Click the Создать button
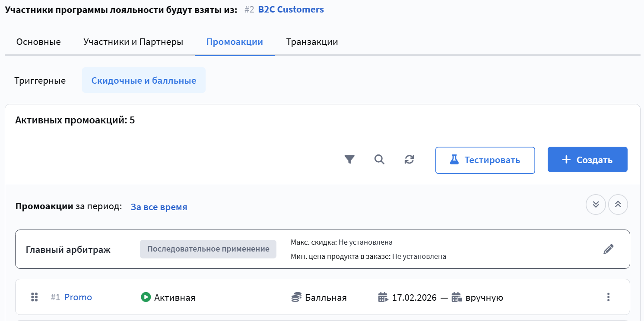Screen dimensions: 644x321 coord(587,160)
